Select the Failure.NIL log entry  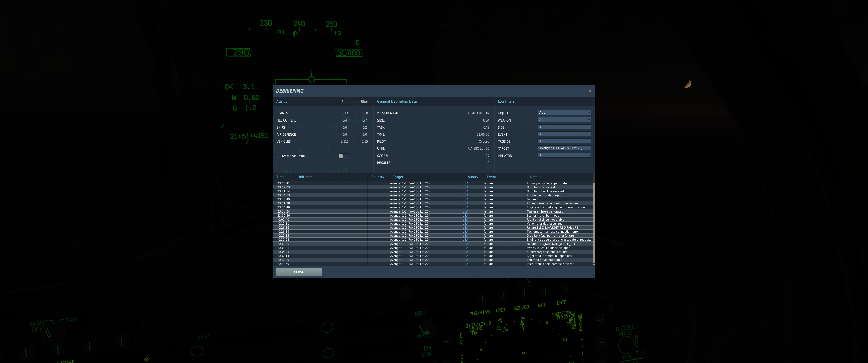coord(432,199)
